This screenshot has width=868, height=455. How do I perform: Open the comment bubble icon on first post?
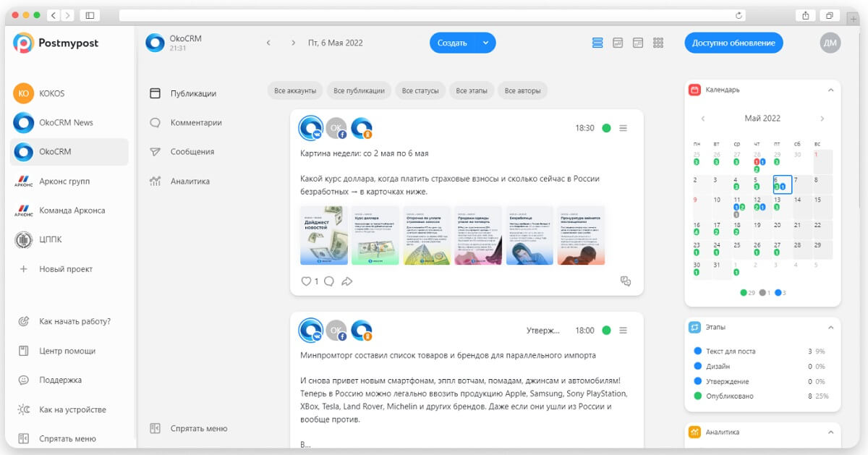click(x=328, y=281)
